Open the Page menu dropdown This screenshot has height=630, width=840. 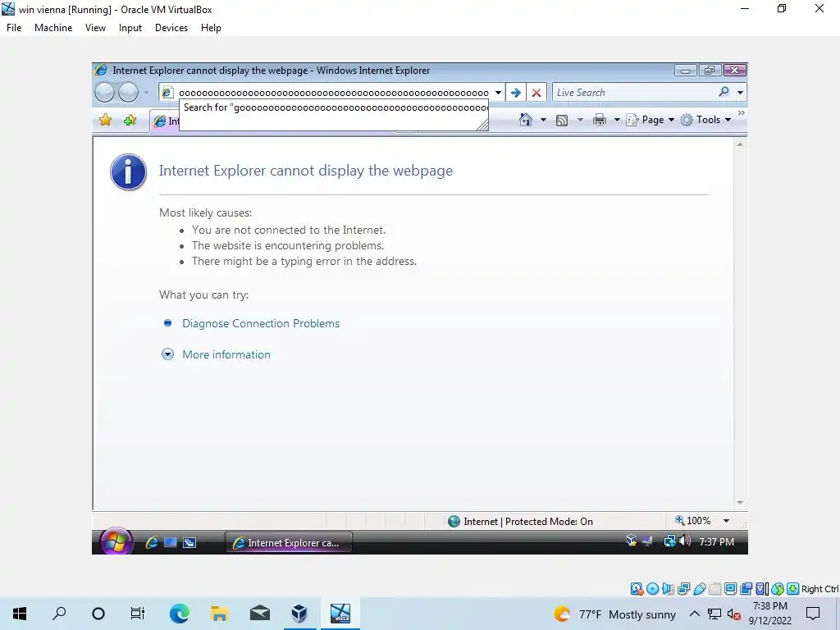click(651, 120)
